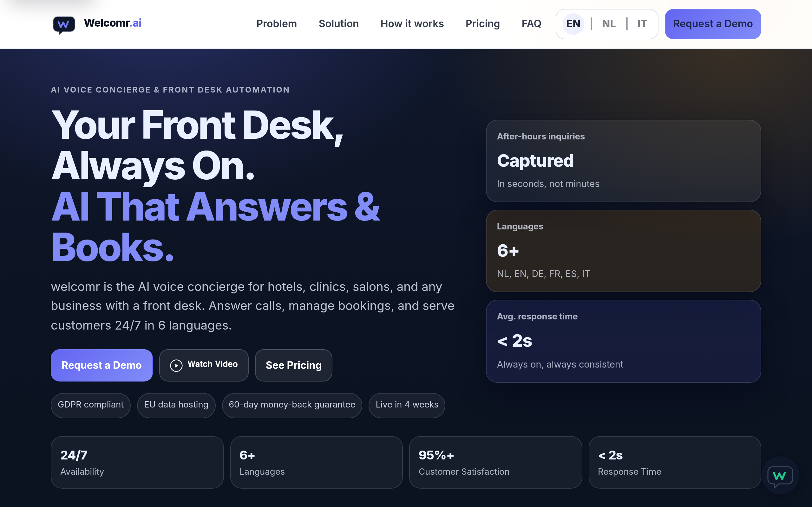This screenshot has width=812, height=507.
Task: Click the 60-day money-back guarantee pill
Action: [291, 405]
